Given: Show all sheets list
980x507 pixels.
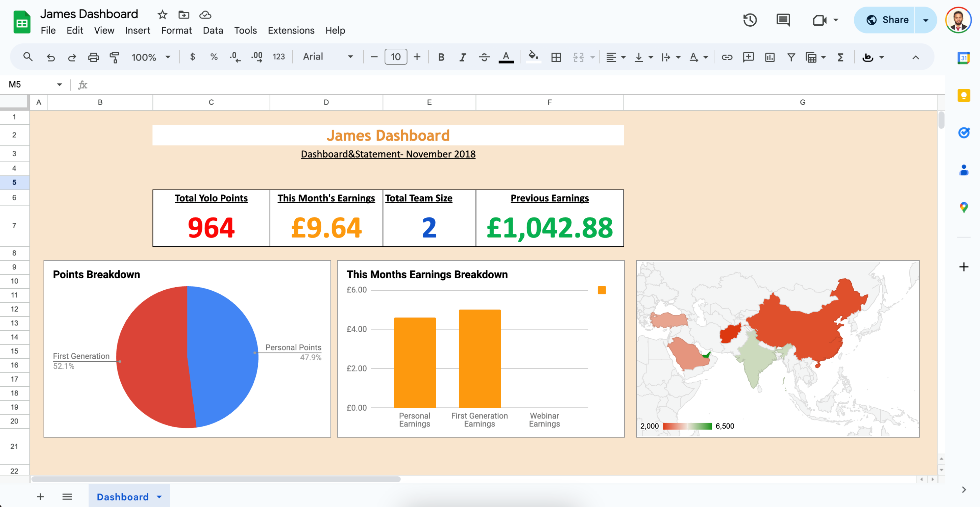Looking at the screenshot, I should click(67, 497).
